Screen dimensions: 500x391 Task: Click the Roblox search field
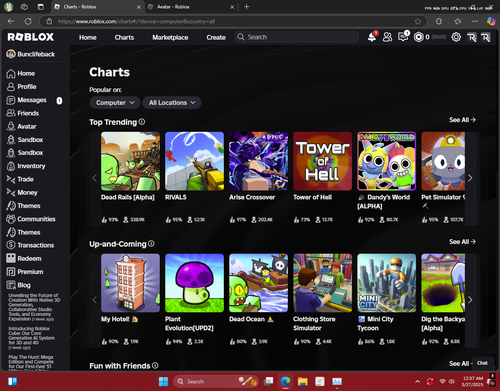click(297, 37)
